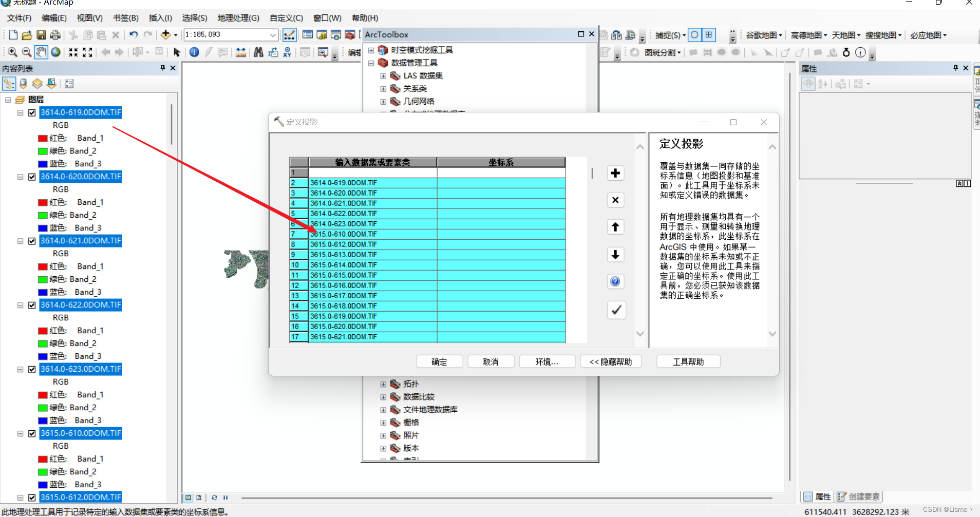Expand the LAS 数据集 toolset
Screen dimensions: 980x517
[x=383, y=76]
